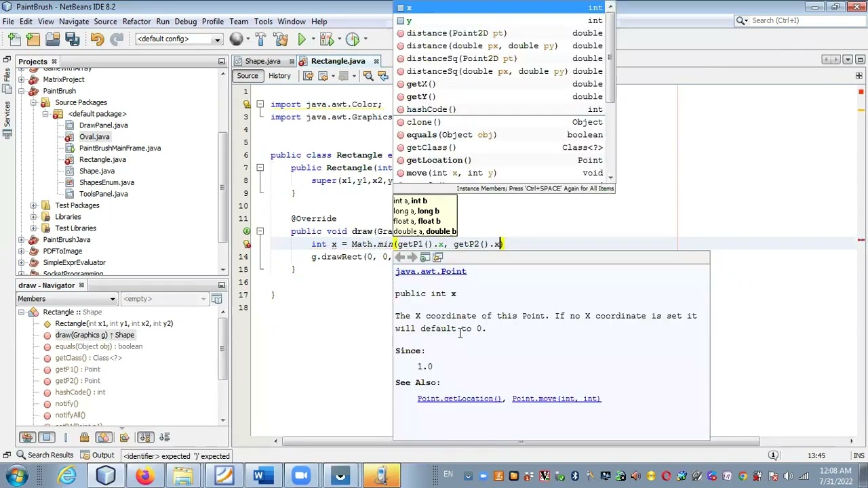This screenshot has width=868, height=488.
Task: Collapse the Source Packages node
Action: (33, 102)
